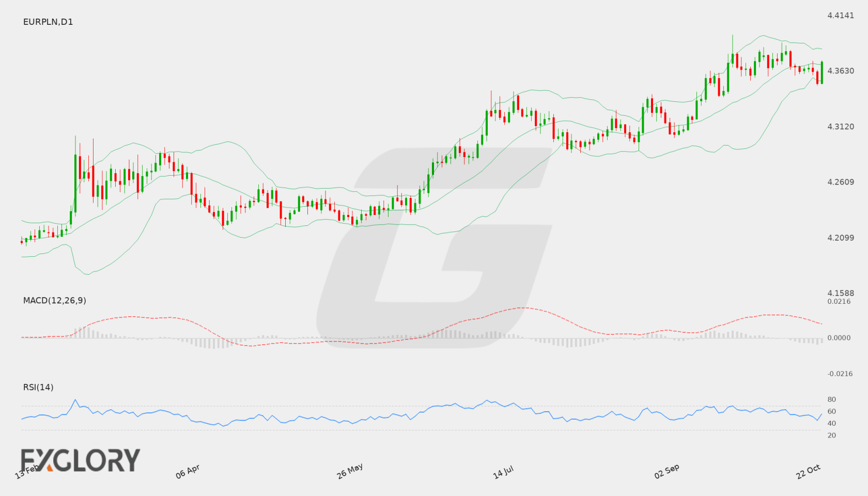Click the RSI 20 level label
The image size is (868, 496).
tap(832, 435)
